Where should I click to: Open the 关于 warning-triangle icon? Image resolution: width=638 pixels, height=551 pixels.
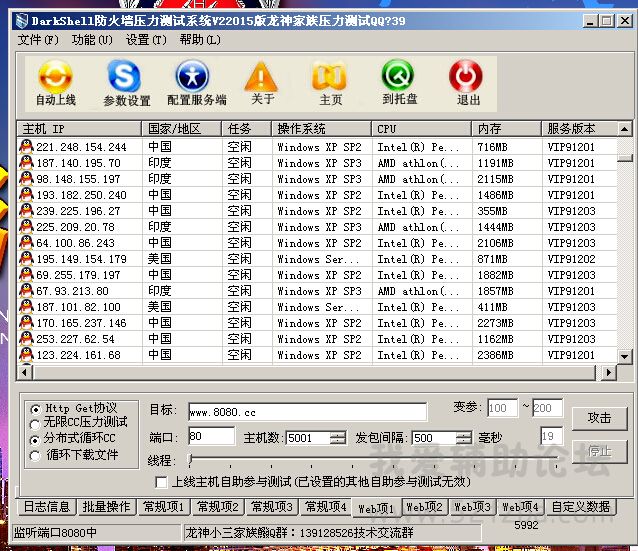click(262, 77)
